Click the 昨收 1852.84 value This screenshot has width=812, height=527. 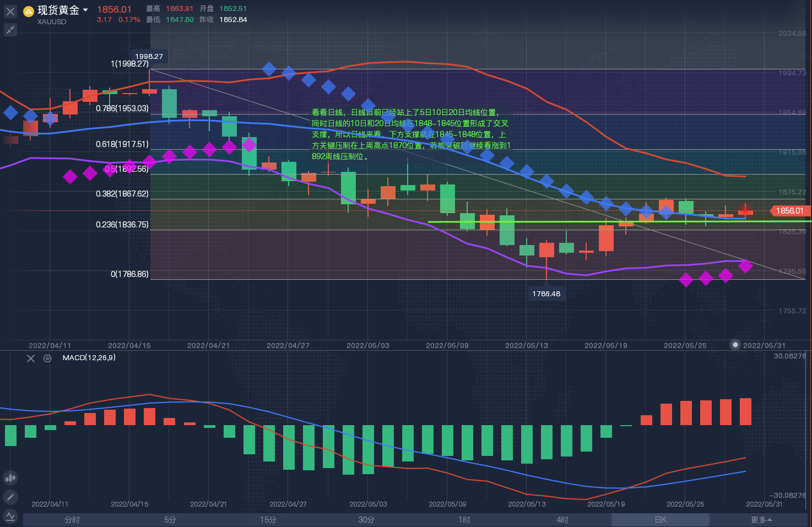pos(233,20)
